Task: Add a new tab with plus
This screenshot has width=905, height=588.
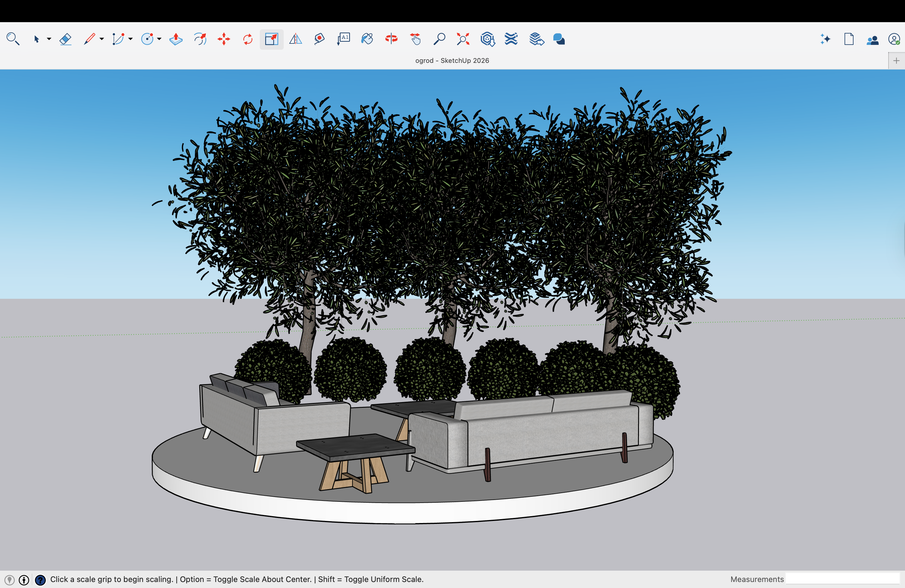Action: point(896,61)
